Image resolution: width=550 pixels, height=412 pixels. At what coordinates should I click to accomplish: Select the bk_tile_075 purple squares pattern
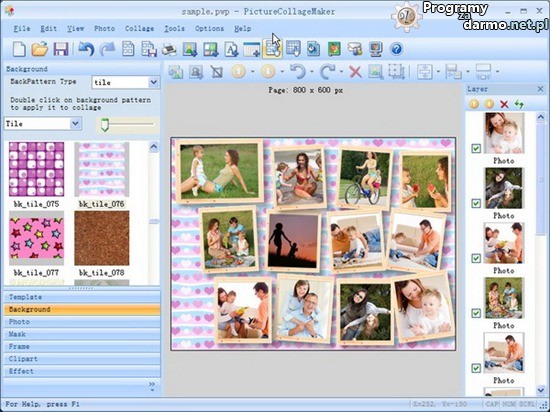(x=36, y=169)
